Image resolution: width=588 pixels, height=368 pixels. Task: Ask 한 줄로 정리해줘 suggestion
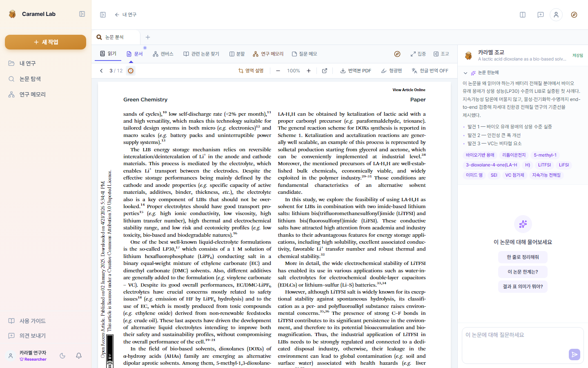click(x=523, y=257)
